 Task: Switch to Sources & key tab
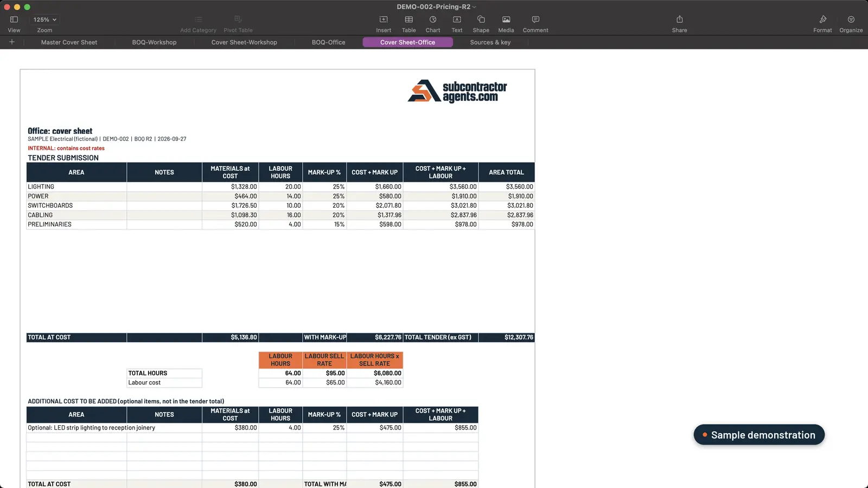[x=490, y=42]
